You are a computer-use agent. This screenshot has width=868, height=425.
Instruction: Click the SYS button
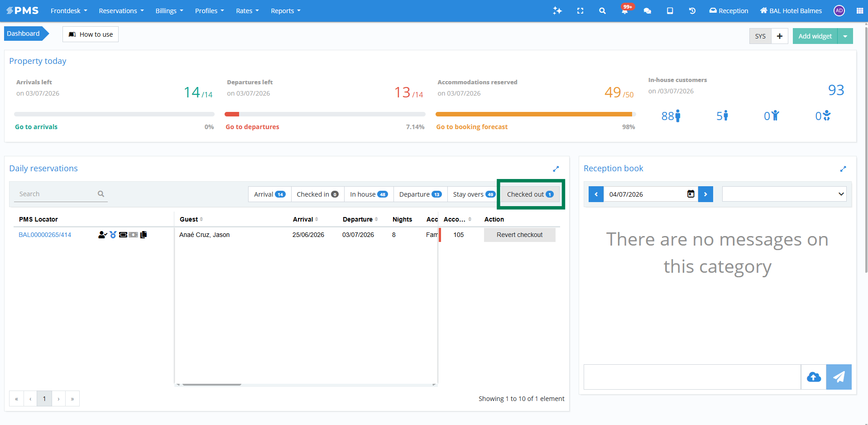(x=760, y=36)
